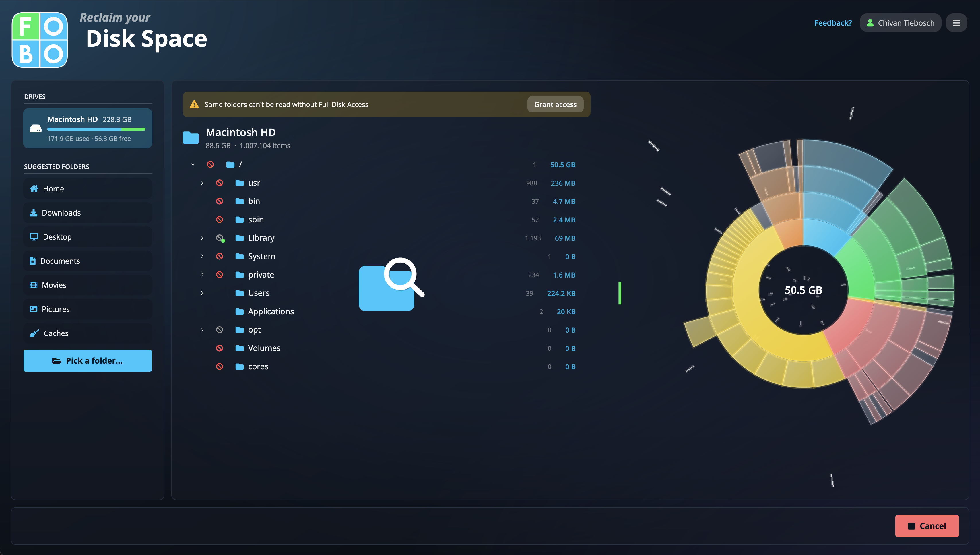Toggle the grey exclude icon on opt row
980x555 pixels.
coord(220,330)
